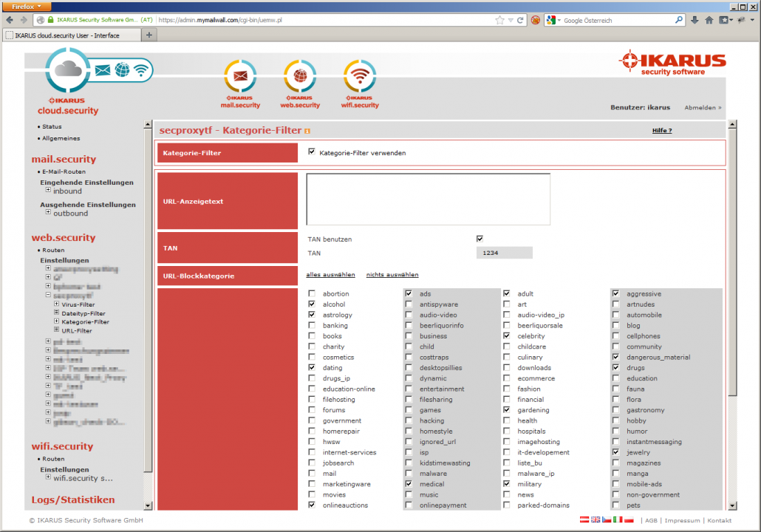761x532 pixels.
Task: Go to Firefox home page icon
Action: [709, 20]
